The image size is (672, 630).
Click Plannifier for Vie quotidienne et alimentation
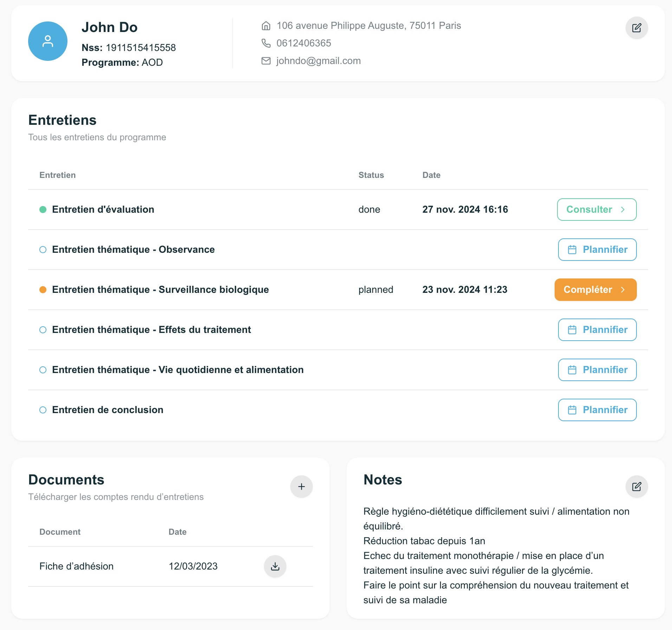[597, 370]
